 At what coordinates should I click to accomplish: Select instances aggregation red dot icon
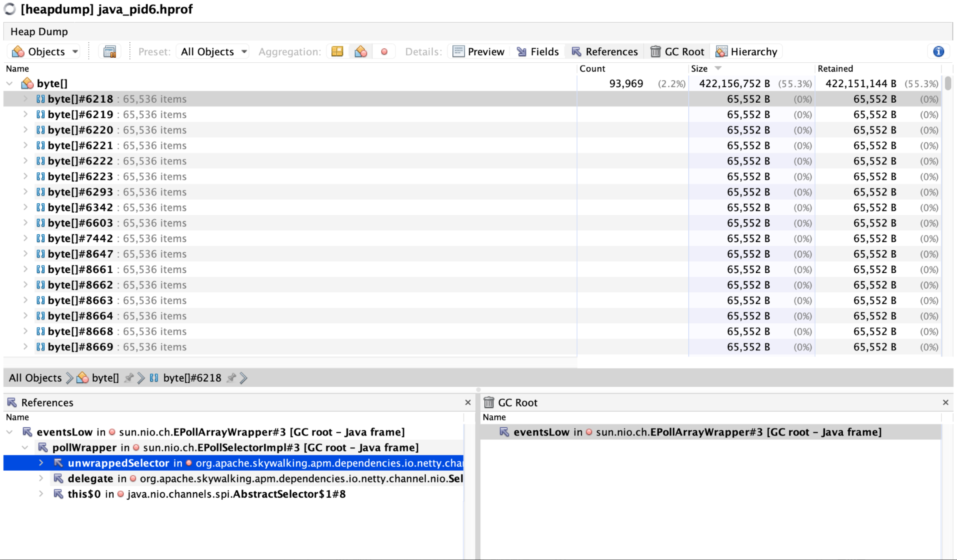pyautogui.click(x=384, y=52)
